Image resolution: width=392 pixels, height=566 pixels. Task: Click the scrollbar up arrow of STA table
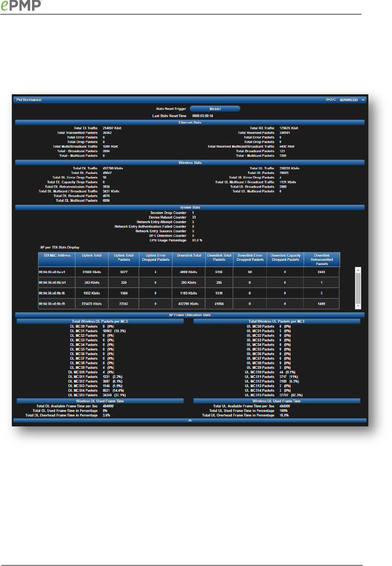pos(358,270)
